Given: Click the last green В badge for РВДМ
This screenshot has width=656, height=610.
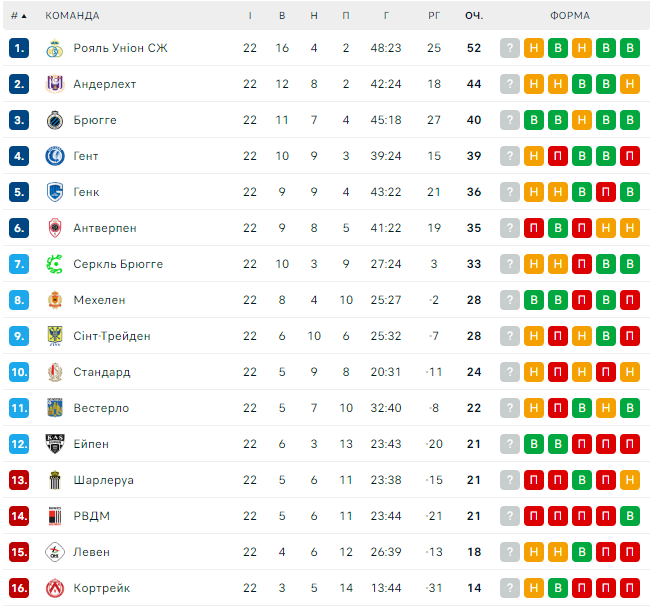Looking at the screenshot, I should point(629,516).
